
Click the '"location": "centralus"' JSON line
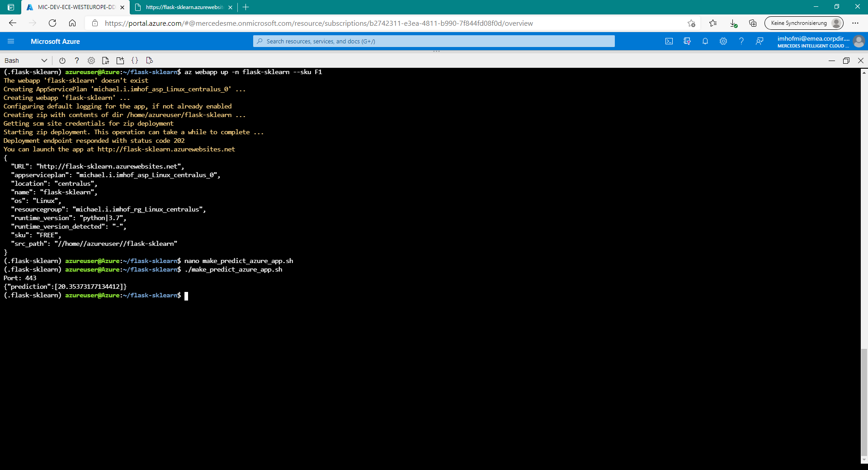point(54,183)
